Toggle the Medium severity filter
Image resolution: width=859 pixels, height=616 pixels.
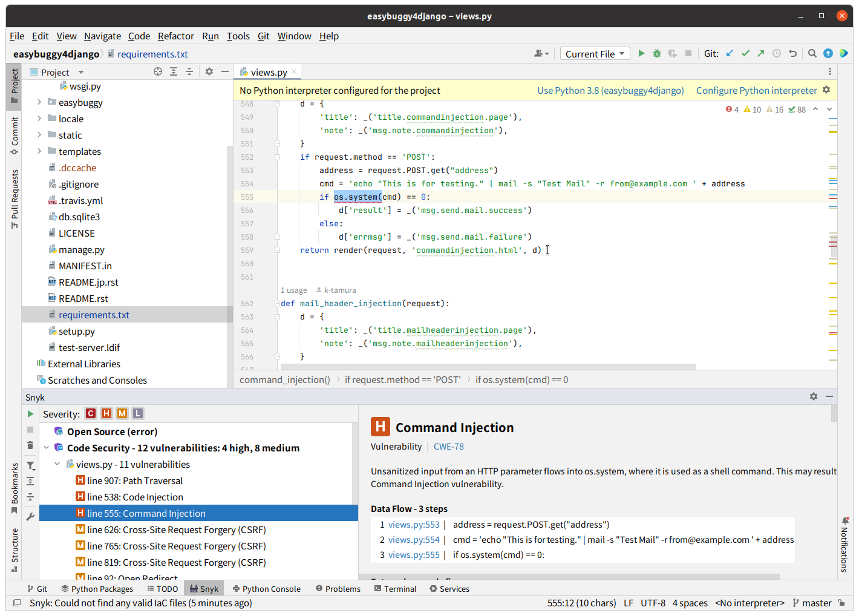point(122,413)
